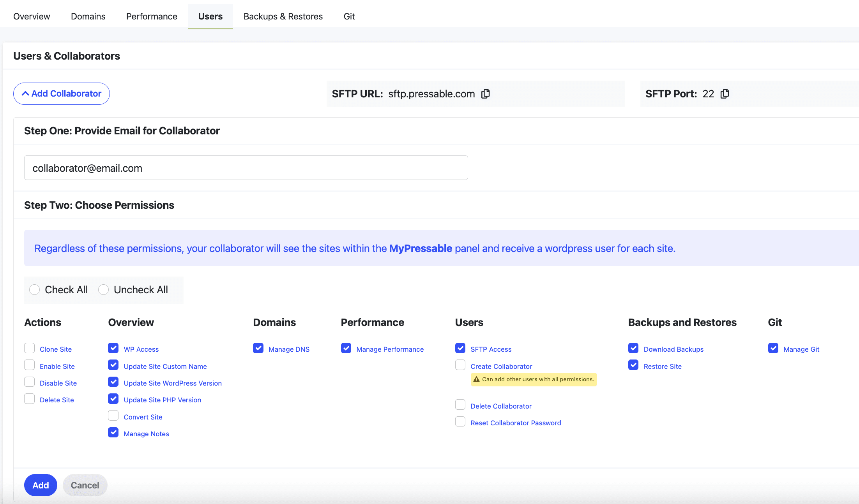Enable the Convert Site permission
The height and width of the screenshot is (504, 859).
113,416
